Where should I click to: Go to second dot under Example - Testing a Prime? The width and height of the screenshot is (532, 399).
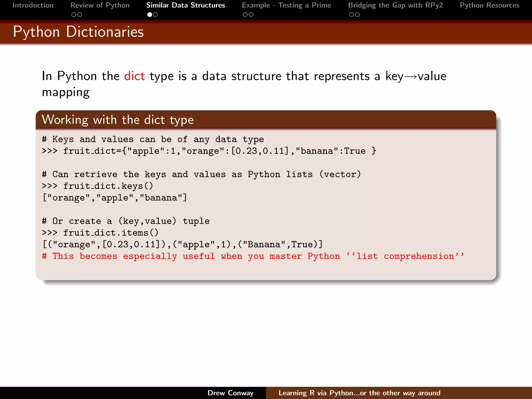click(x=251, y=15)
